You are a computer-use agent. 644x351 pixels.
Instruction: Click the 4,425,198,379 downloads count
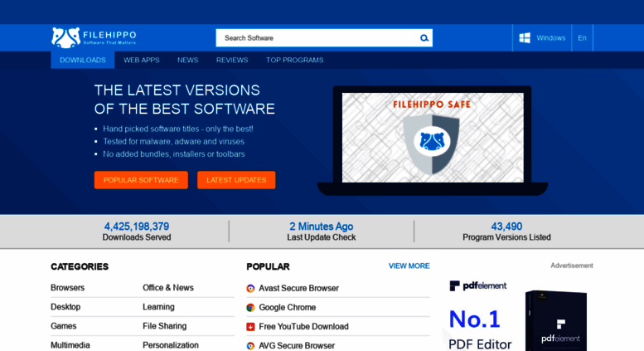click(x=137, y=227)
